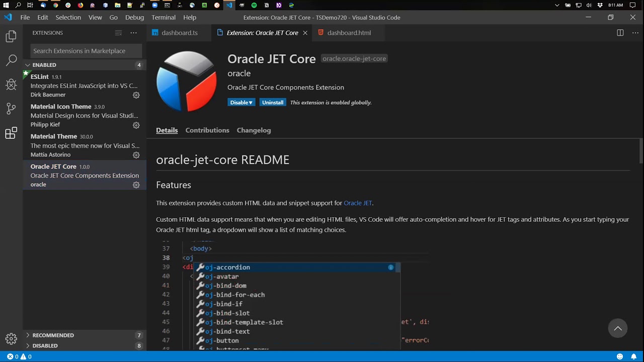Image resolution: width=644 pixels, height=362 pixels.
Task: Show hidden tray icons chevron
Action: coord(557,5)
